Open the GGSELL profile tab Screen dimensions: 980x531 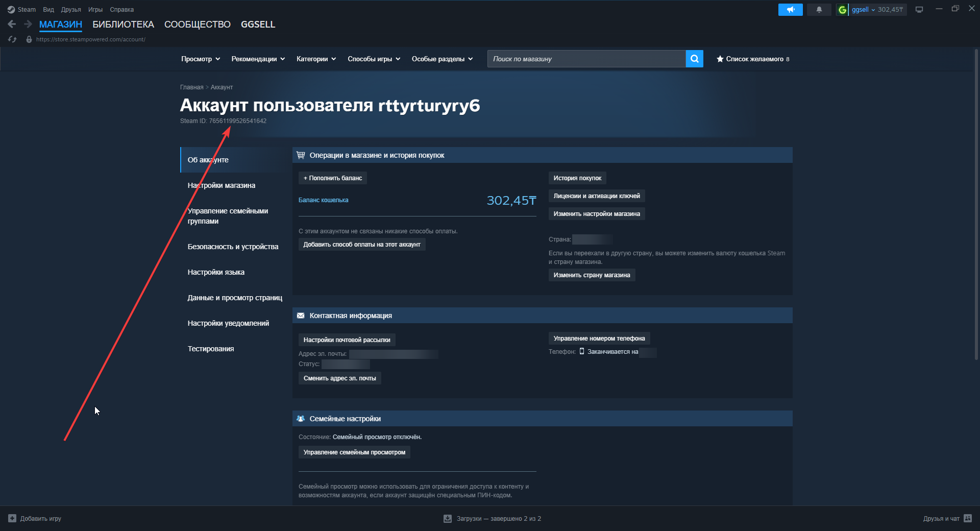click(258, 25)
